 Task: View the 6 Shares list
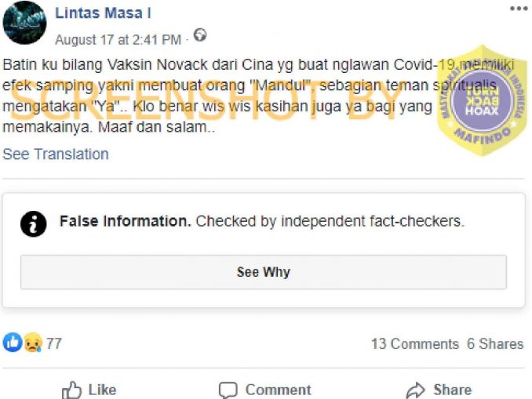pyautogui.click(x=495, y=344)
